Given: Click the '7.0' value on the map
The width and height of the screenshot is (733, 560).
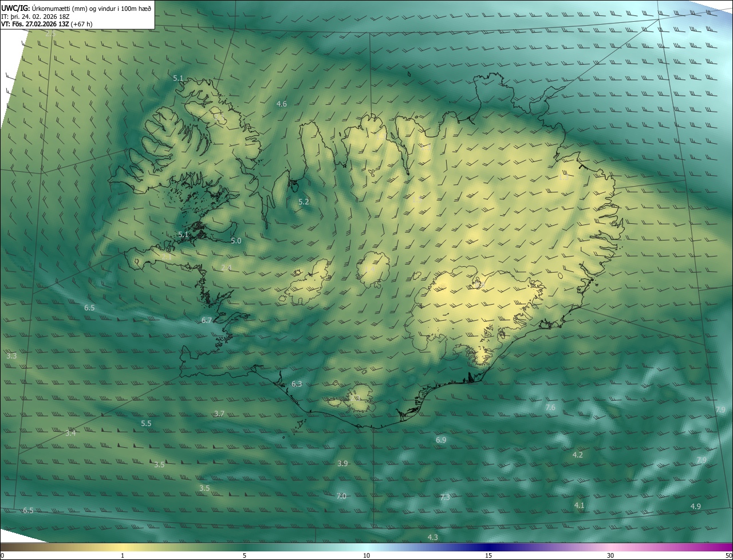Looking at the screenshot, I should [x=341, y=496].
